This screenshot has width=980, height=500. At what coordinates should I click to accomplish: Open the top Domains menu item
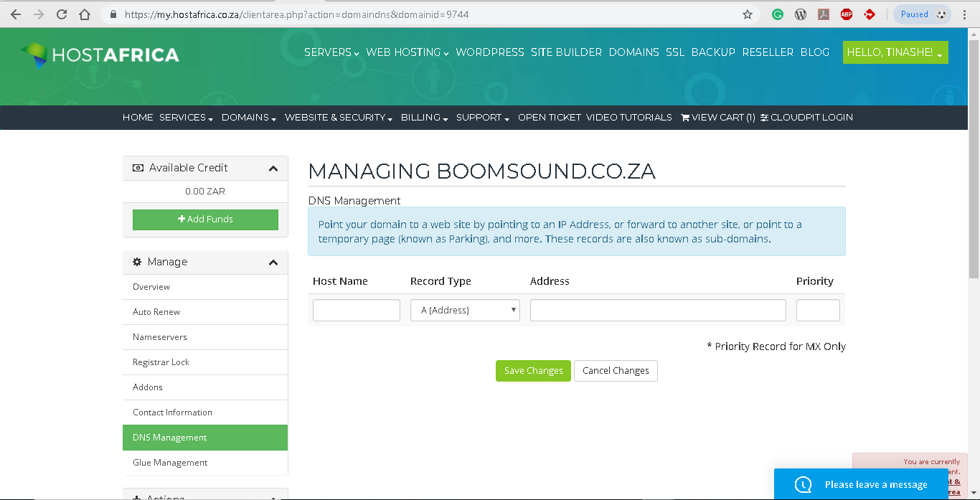(633, 52)
